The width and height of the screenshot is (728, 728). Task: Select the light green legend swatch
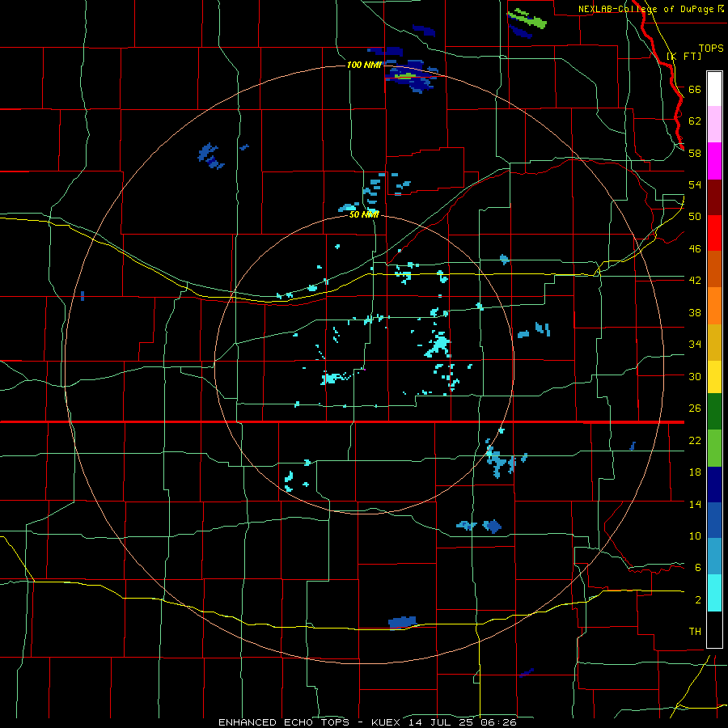tap(714, 448)
